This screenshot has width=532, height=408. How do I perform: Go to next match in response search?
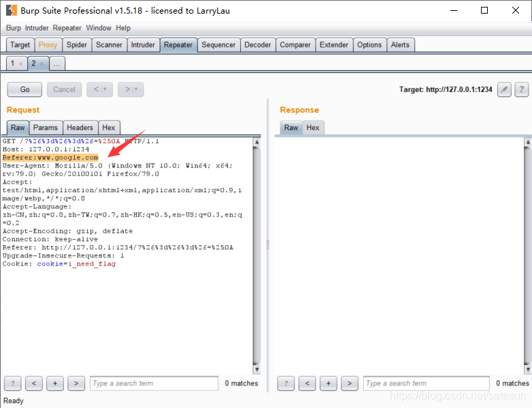pyautogui.click(x=350, y=383)
